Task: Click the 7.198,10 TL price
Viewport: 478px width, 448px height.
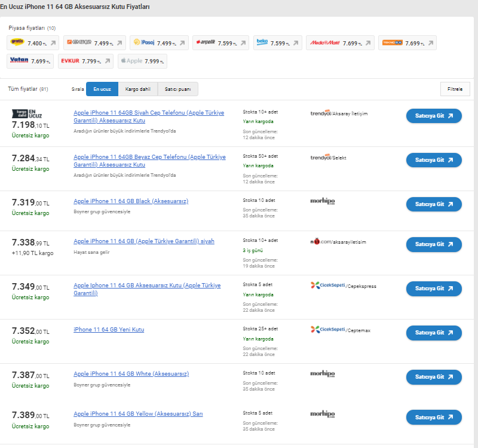Action: coord(30,125)
